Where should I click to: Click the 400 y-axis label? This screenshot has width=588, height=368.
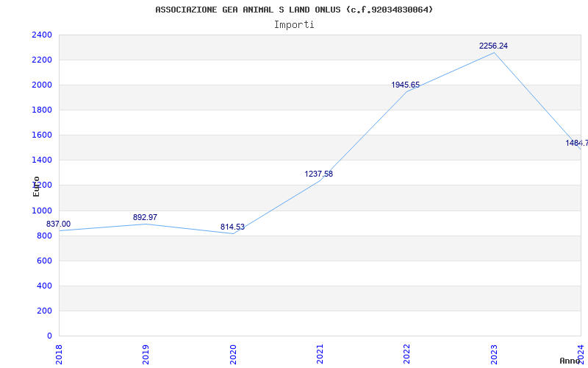44,286
